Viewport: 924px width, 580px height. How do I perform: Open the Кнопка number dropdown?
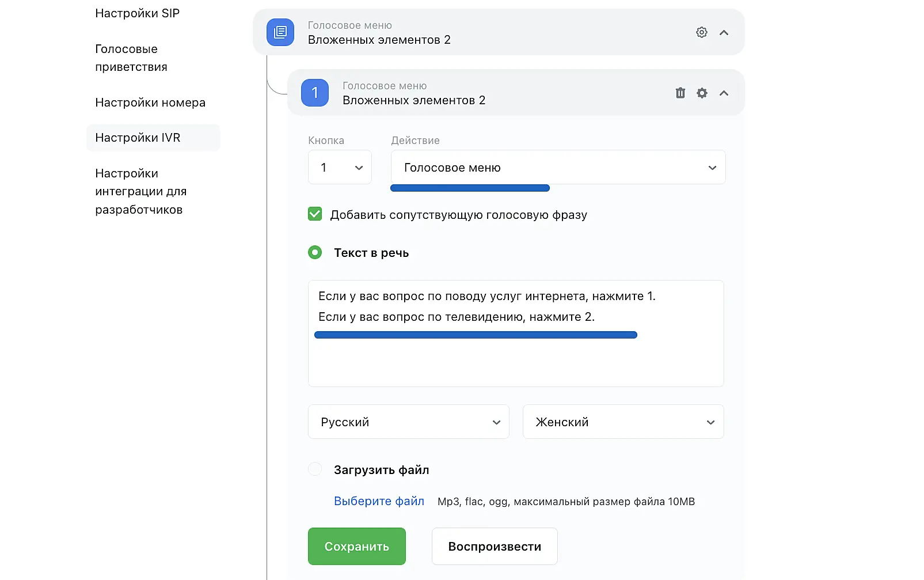point(340,168)
